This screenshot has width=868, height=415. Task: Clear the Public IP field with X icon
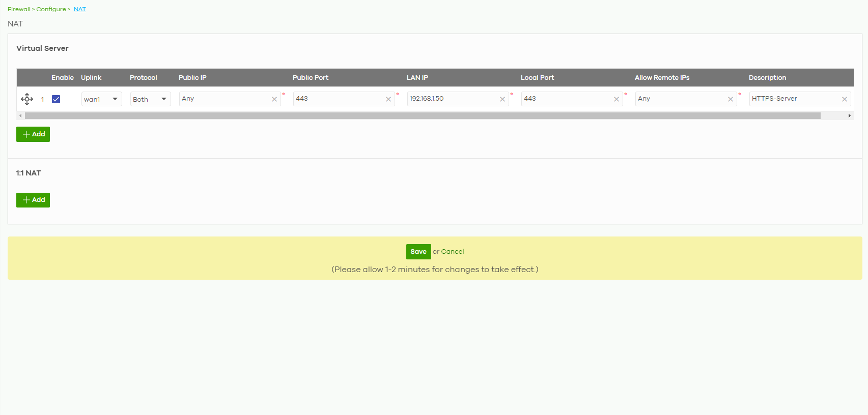click(x=274, y=99)
